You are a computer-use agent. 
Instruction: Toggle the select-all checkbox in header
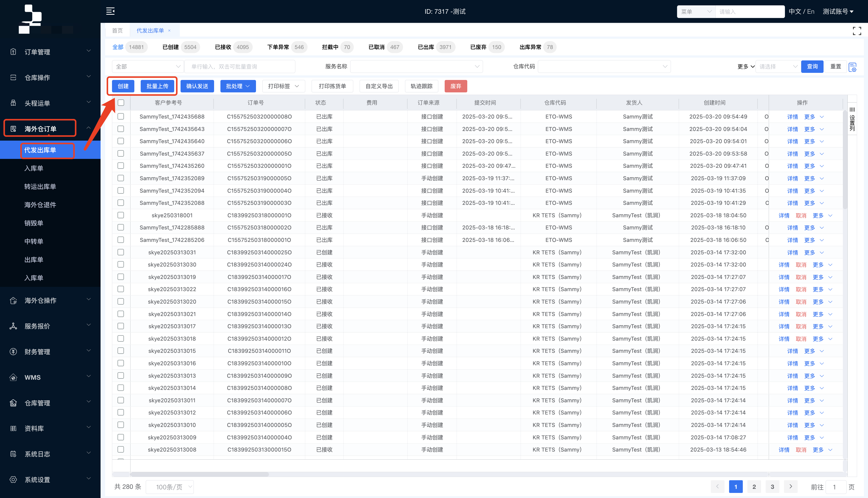pos(121,103)
